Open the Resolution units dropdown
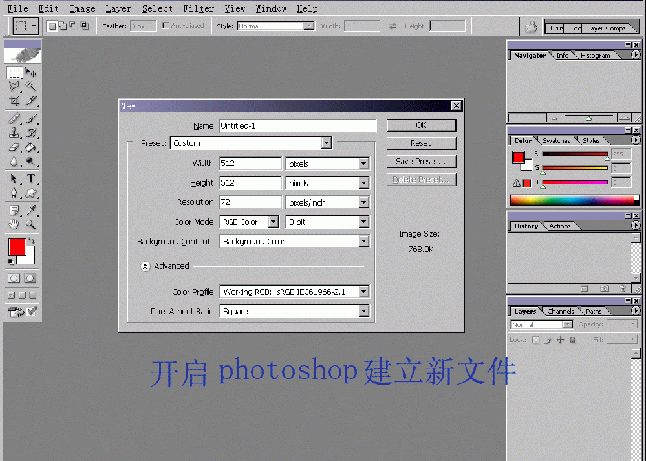646x461 pixels. point(363,202)
